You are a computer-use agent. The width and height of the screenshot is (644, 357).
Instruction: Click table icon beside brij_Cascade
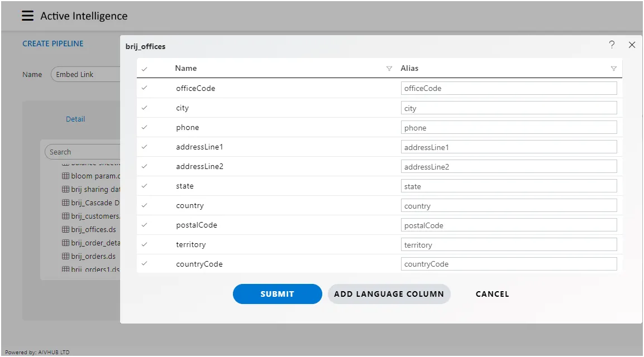(65, 202)
